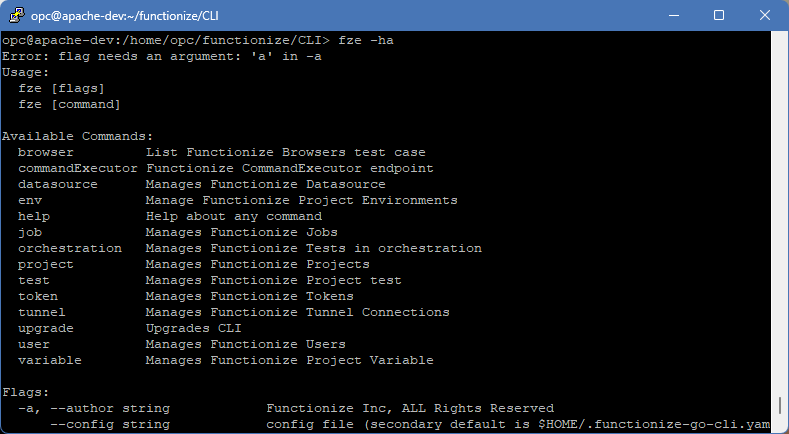Viewport: 789px width, 434px height.
Task: Click the scrollbar down arrow
Action: click(778, 425)
